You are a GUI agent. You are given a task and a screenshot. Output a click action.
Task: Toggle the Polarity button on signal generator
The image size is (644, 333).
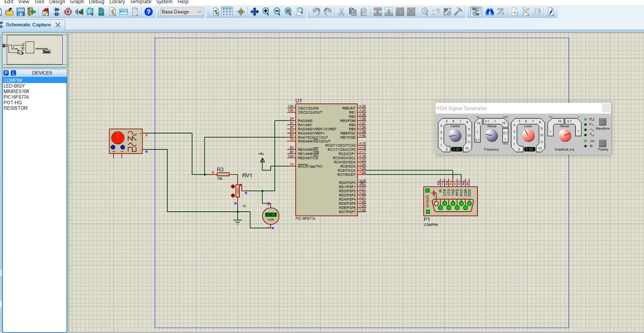click(x=603, y=143)
